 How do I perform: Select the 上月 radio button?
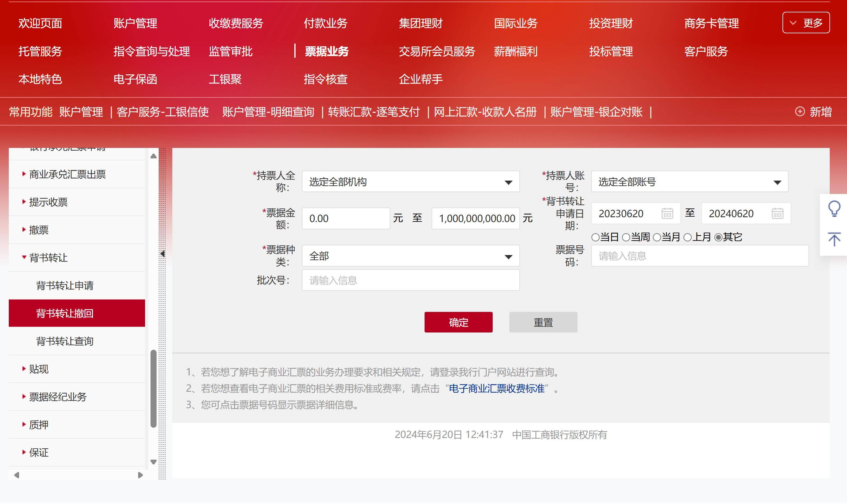pyautogui.click(x=687, y=237)
